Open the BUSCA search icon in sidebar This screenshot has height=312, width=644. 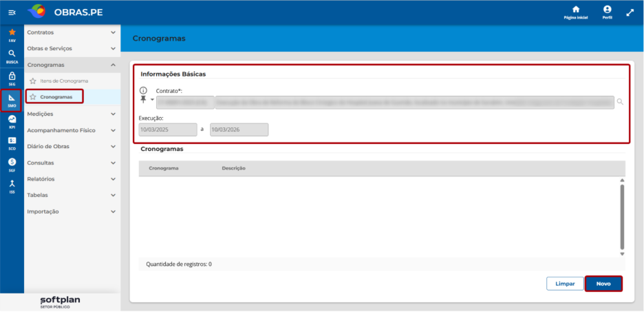(x=12, y=54)
